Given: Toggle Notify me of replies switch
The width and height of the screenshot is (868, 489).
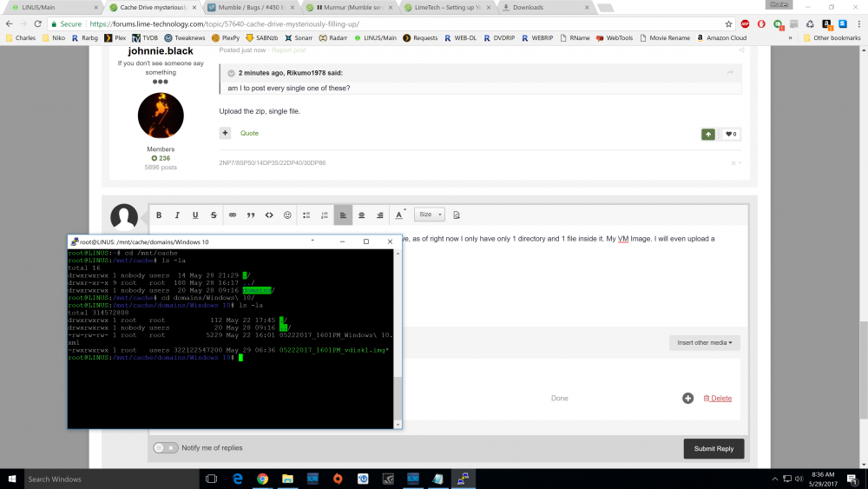Looking at the screenshot, I should coord(165,447).
